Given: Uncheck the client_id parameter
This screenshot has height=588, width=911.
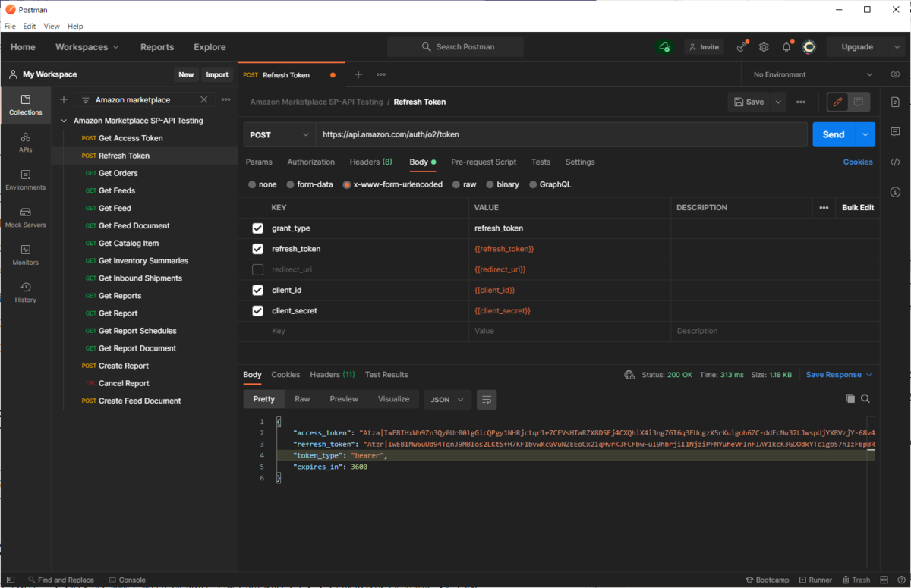Looking at the screenshot, I should click(x=257, y=290).
